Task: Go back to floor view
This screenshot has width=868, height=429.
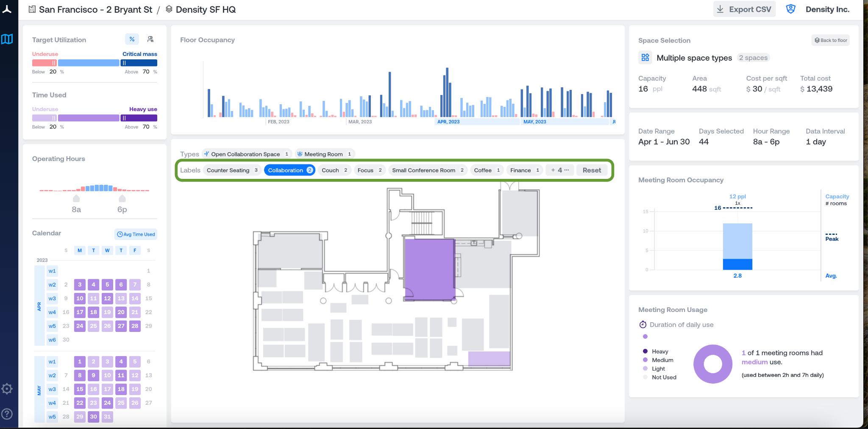Action: (x=831, y=40)
